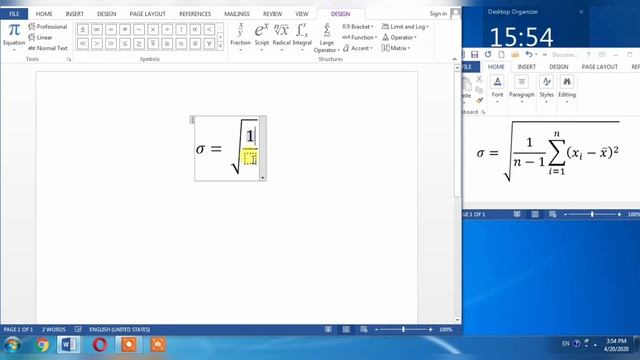The height and width of the screenshot is (360, 640).
Task: Insert the minus-plus symbol
Action: (153, 43)
